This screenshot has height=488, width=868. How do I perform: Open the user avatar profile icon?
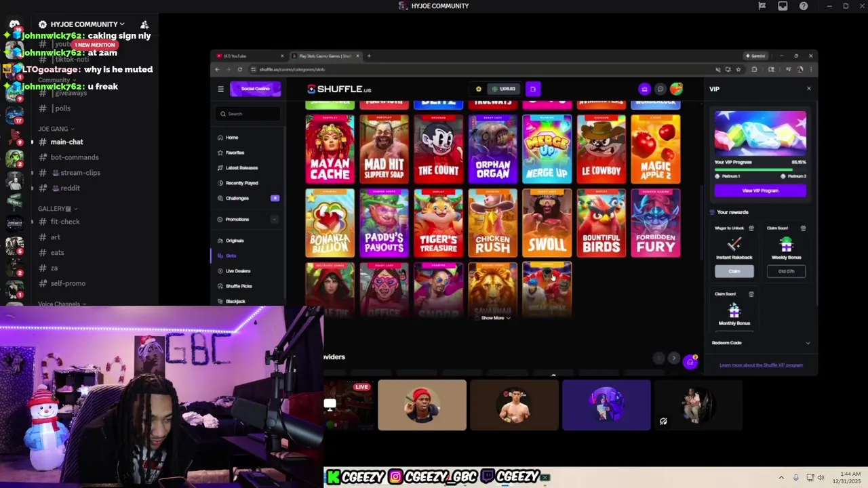[x=676, y=89]
